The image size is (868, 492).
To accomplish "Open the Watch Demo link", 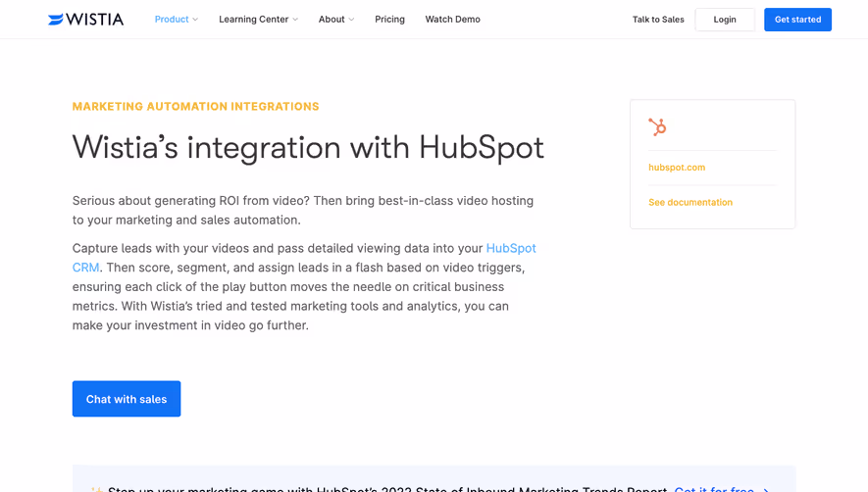I will point(453,20).
